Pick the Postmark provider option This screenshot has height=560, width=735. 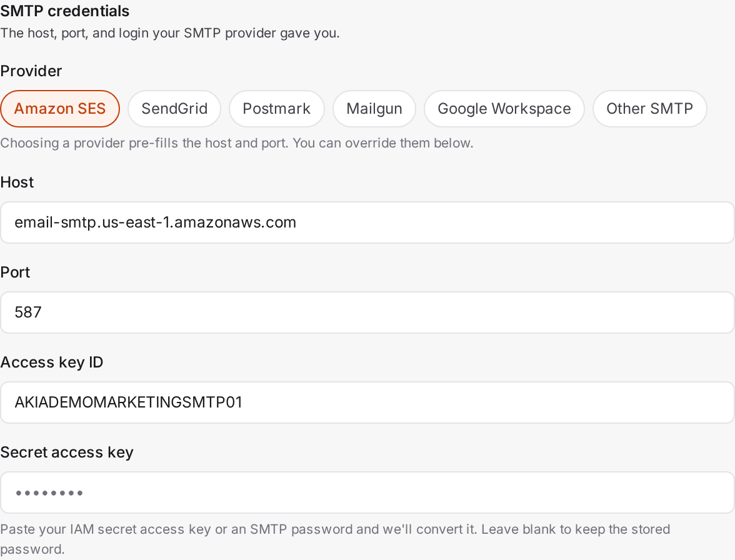point(276,109)
